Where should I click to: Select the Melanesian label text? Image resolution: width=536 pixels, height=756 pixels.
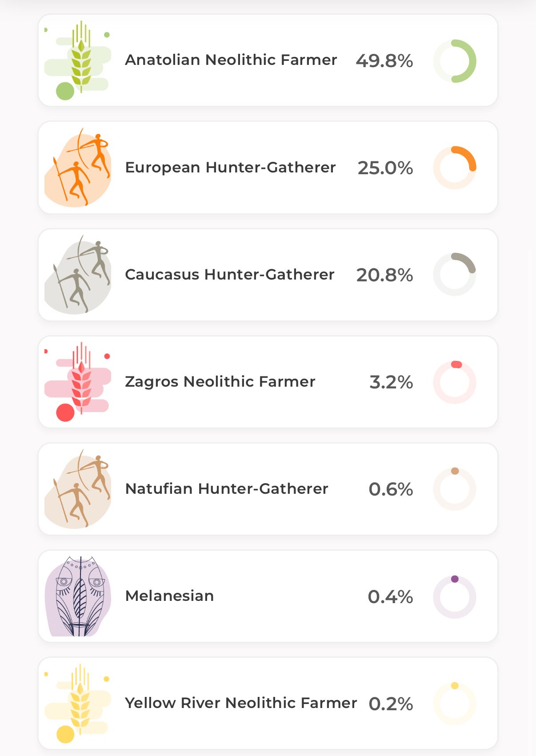169,596
